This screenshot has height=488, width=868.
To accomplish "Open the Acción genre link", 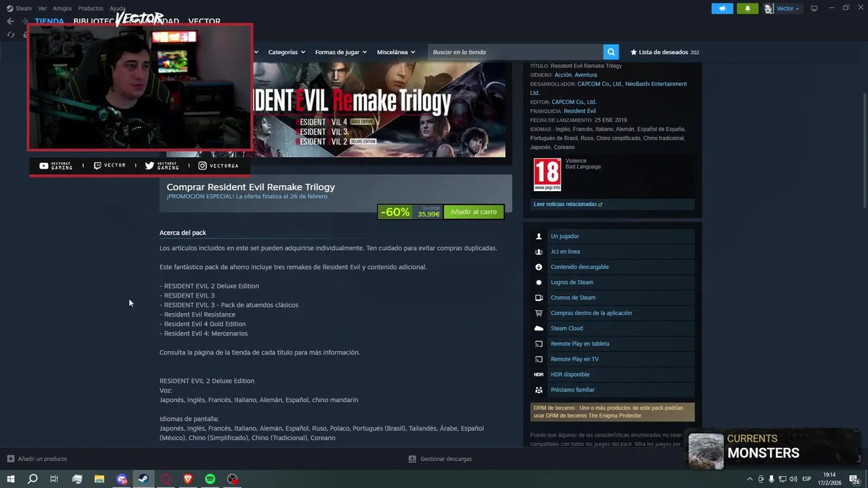I will click(562, 75).
